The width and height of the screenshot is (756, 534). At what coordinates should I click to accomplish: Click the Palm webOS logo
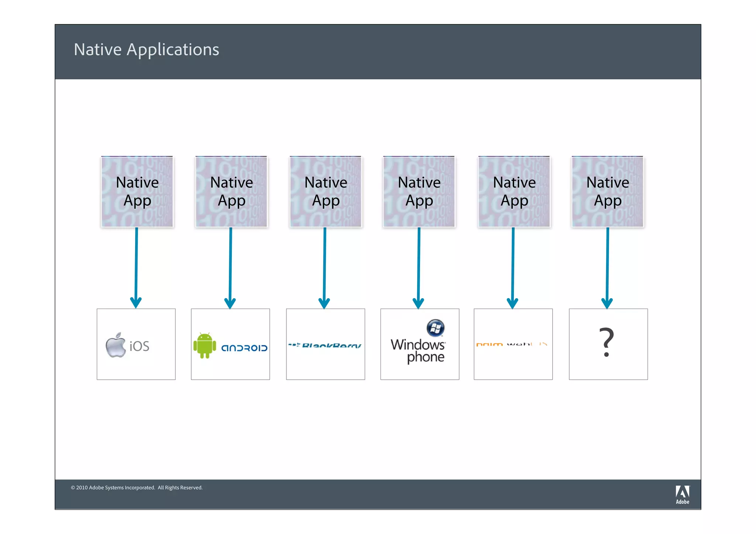(x=512, y=344)
